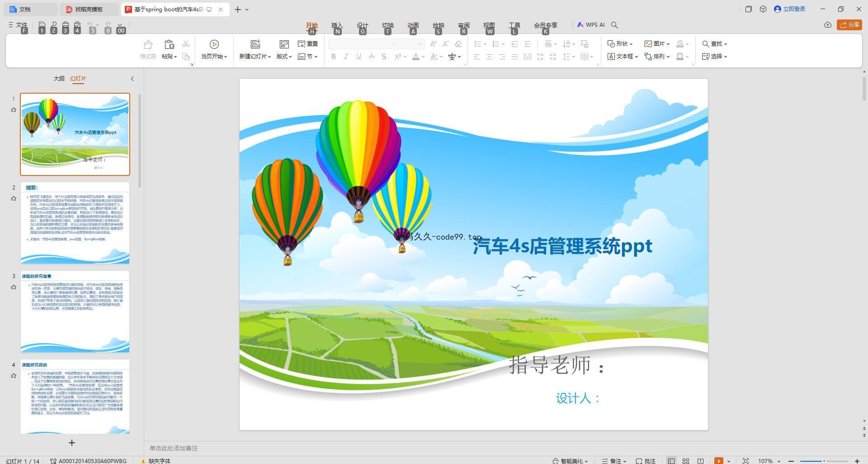Click the decrease paragraph spacing icon
The width and height of the screenshot is (868, 464).
click(x=552, y=57)
